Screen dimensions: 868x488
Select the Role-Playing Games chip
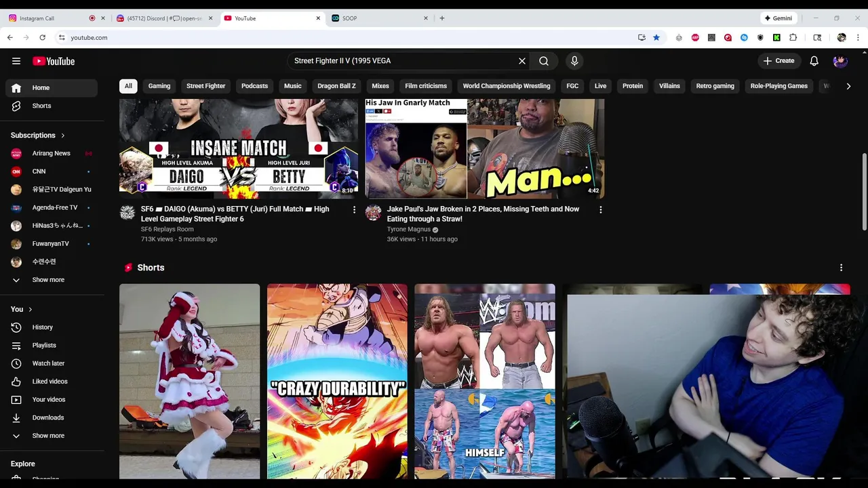(779, 86)
